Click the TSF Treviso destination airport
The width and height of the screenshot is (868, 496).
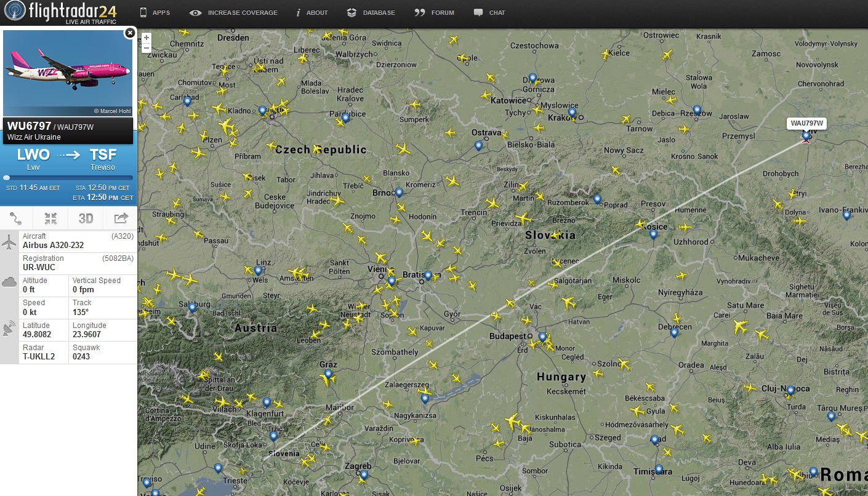pyautogui.click(x=103, y=159)
